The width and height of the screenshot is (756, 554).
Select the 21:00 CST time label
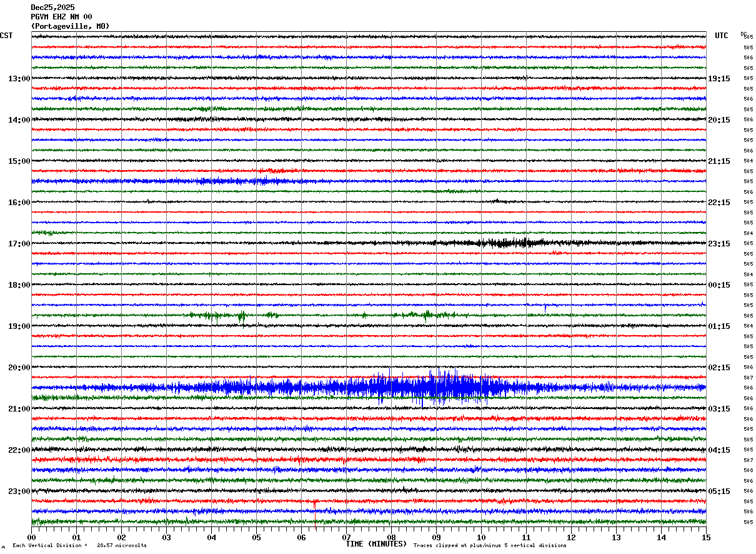click(19, 409)
